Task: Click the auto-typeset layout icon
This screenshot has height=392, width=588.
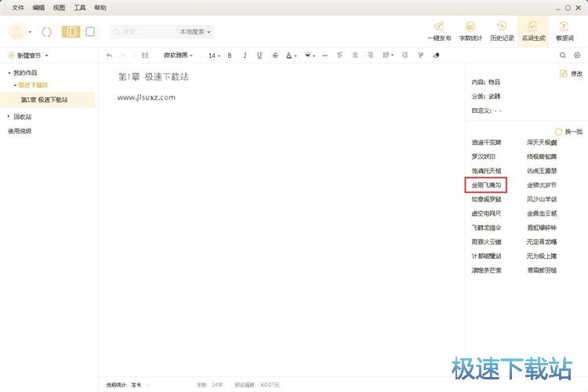Action: [145, 56]
